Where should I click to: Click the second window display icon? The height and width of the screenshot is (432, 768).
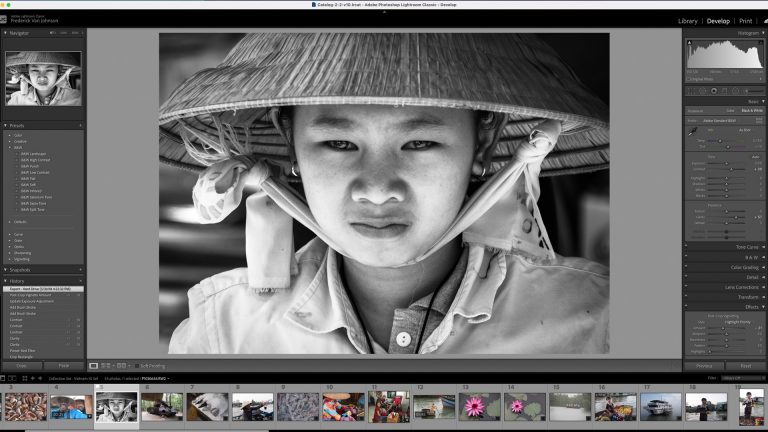click(12, 379)
